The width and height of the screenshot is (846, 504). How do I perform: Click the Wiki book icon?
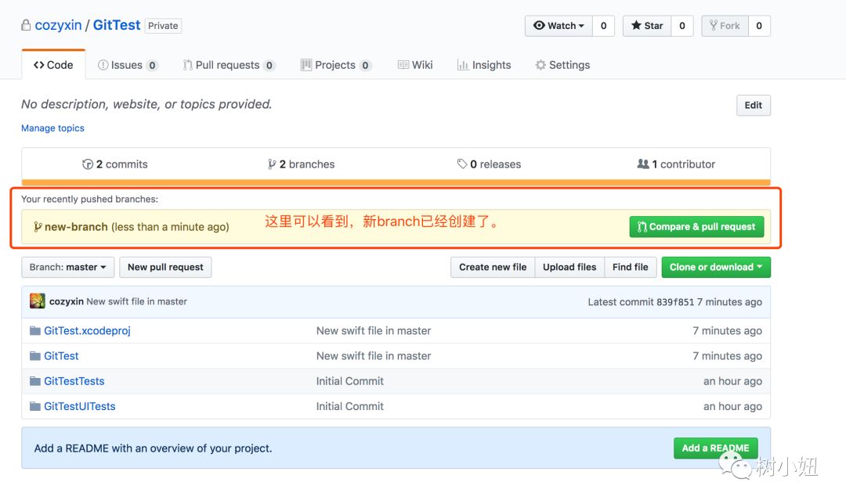point(403,65)
